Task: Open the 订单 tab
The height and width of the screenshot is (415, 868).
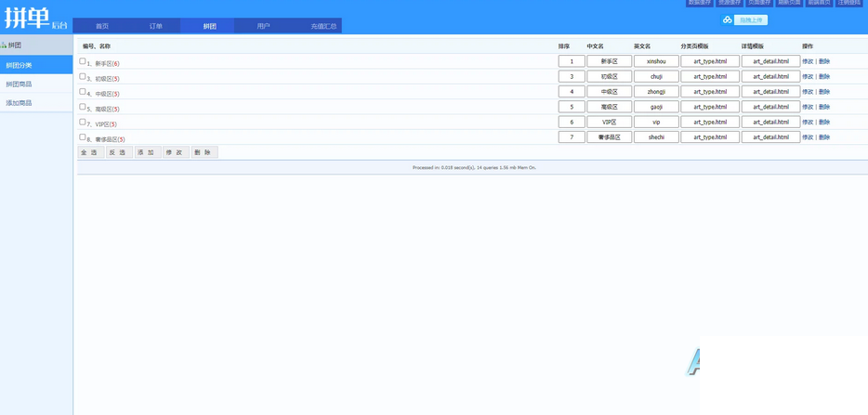Action: pyautogui.click(x=155, y=26)
